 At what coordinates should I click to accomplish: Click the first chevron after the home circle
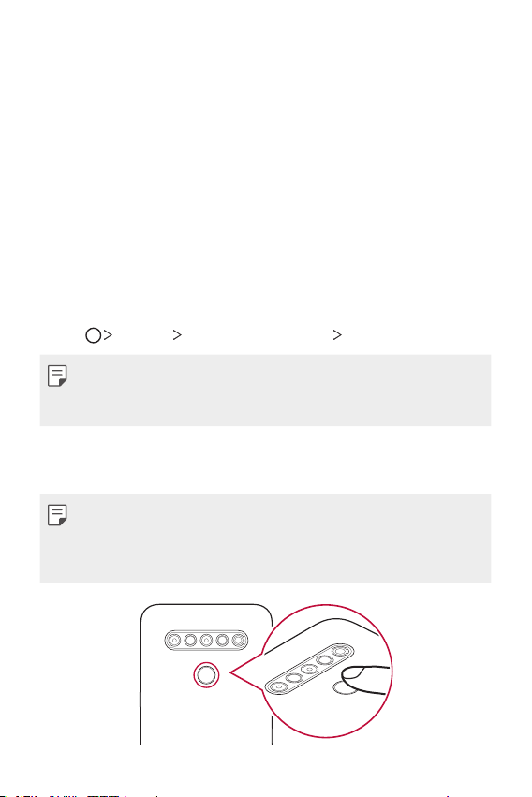coord(108,335)
